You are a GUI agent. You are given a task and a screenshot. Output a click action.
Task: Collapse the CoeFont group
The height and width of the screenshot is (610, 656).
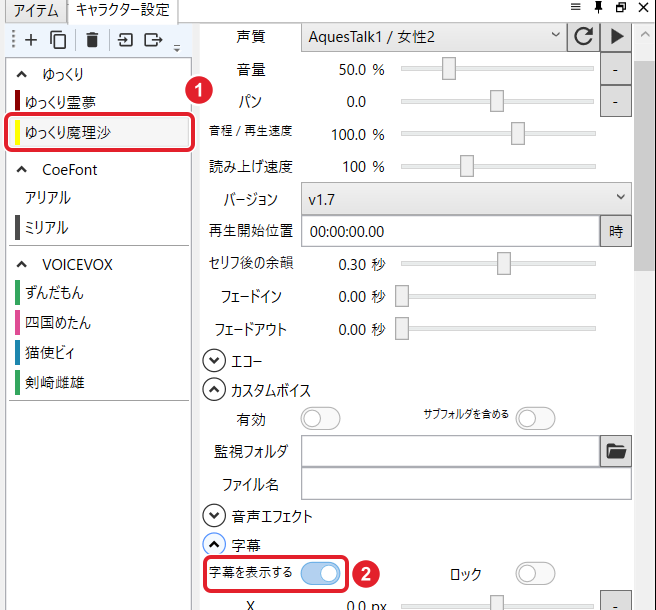click(22, 169)
